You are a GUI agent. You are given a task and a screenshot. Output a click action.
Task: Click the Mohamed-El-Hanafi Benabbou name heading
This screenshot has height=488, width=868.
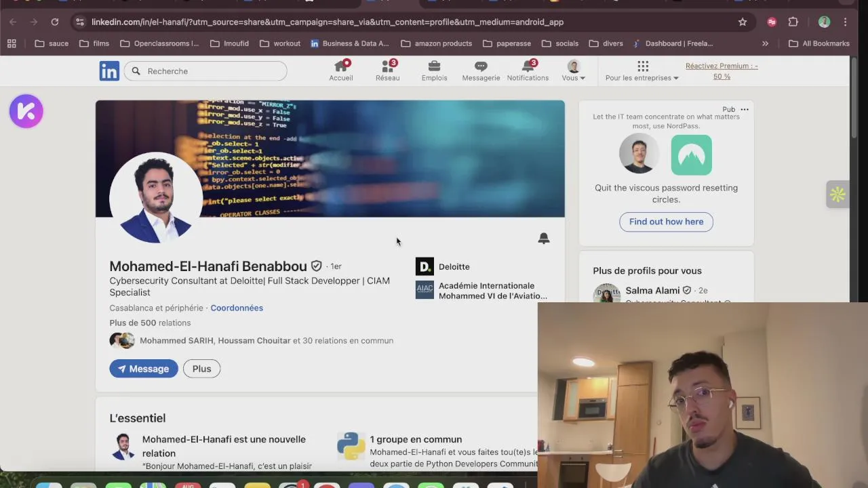click(208, 266)
